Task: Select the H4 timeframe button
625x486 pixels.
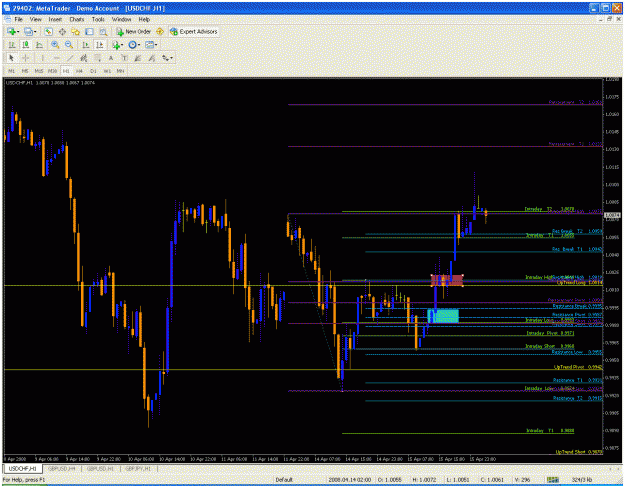Action: click(79, 71)
